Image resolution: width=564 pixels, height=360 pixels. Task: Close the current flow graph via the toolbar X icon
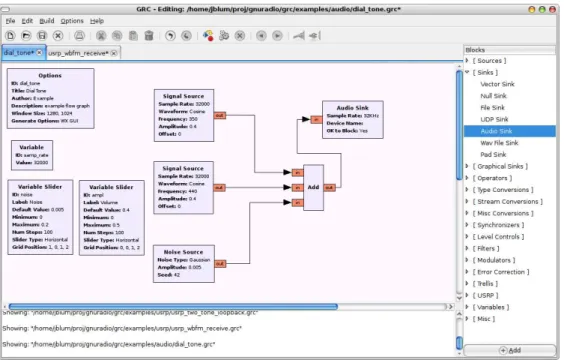click(58, 36)
